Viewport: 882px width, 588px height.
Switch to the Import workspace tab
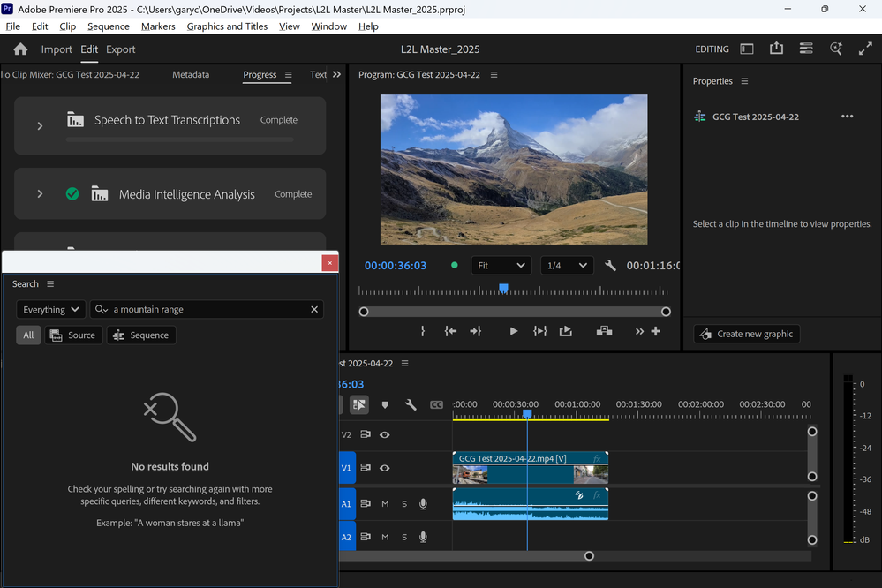coord(57,49)
